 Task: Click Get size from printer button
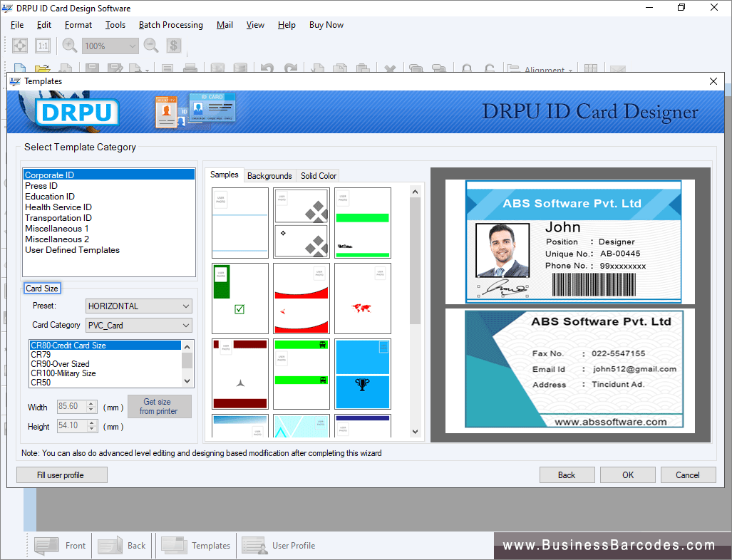coord(159,406)
